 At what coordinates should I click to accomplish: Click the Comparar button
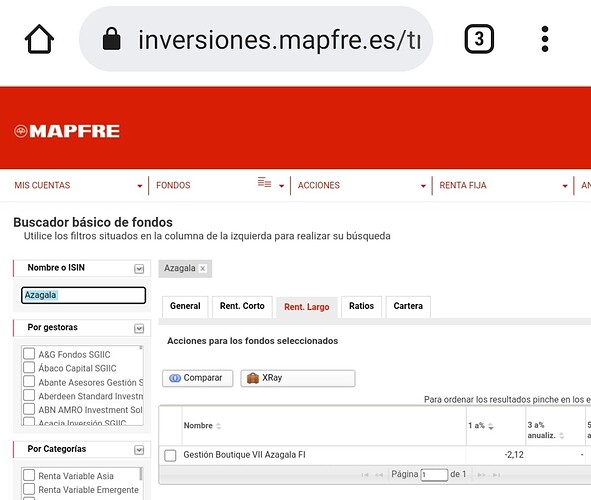point(198,378)
